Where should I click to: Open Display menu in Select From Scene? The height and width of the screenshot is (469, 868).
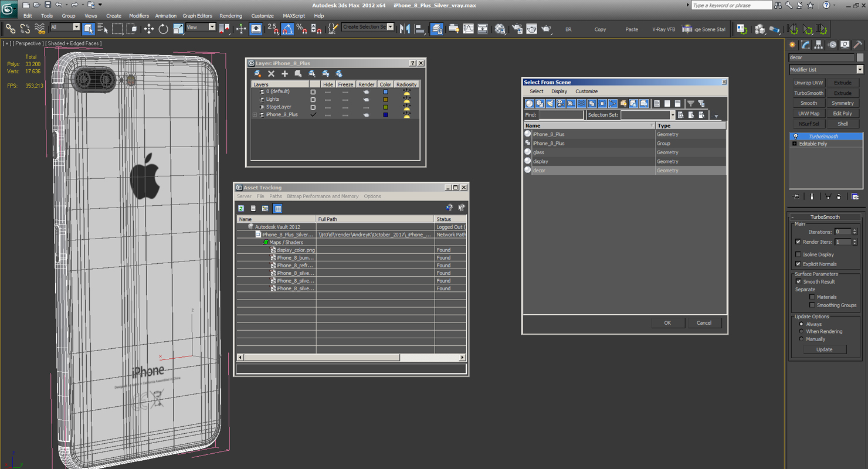pyautogui.click(x=559, y=91)
